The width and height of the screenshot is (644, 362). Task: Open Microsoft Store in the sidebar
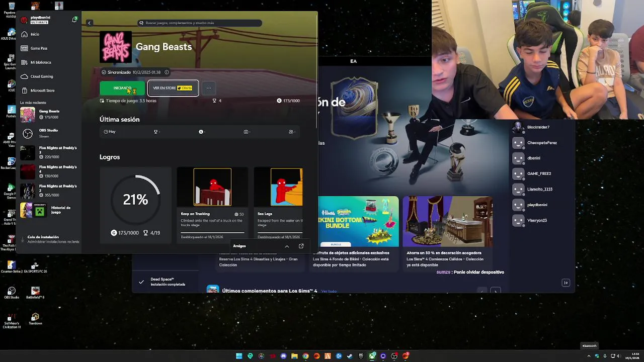point(49,90)
